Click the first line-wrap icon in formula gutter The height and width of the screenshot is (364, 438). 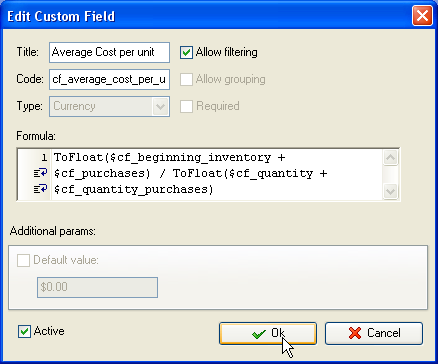(x=40, y=173)
